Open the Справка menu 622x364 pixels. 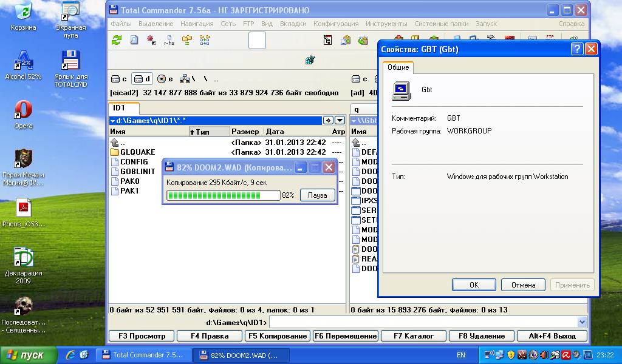point(571,24)
